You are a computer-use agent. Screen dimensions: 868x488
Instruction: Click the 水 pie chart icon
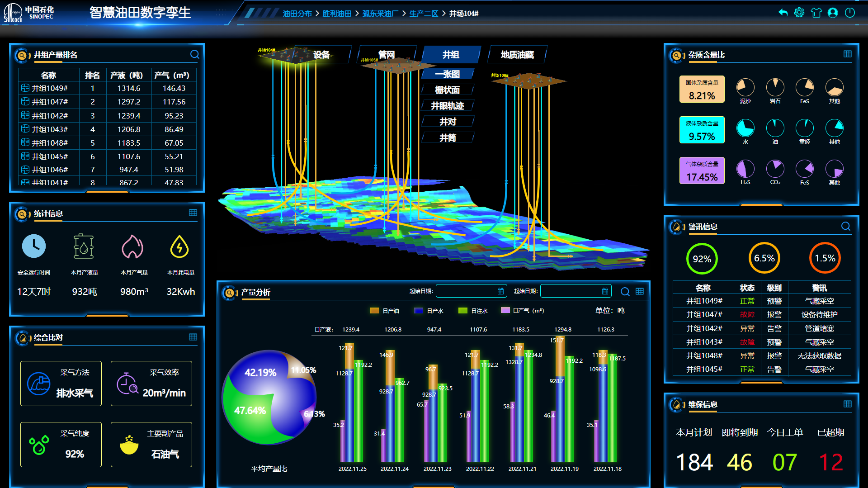(745, 128)
